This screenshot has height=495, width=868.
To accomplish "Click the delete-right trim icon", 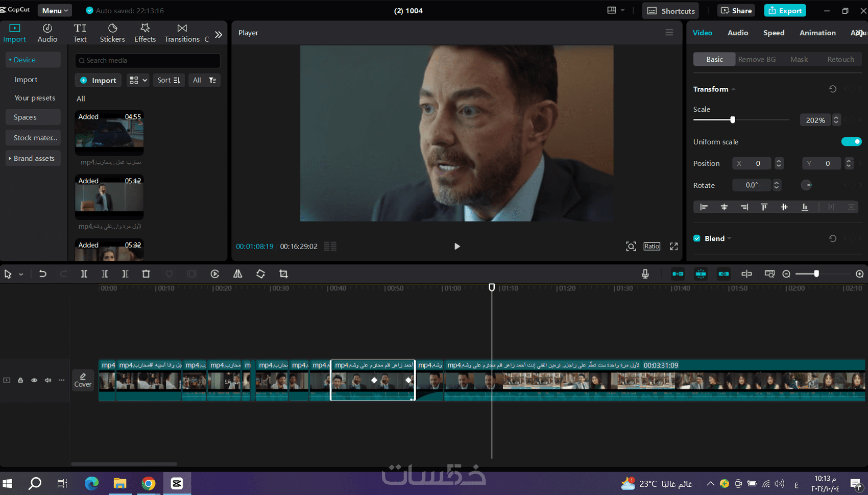I will tap(125, 274).
